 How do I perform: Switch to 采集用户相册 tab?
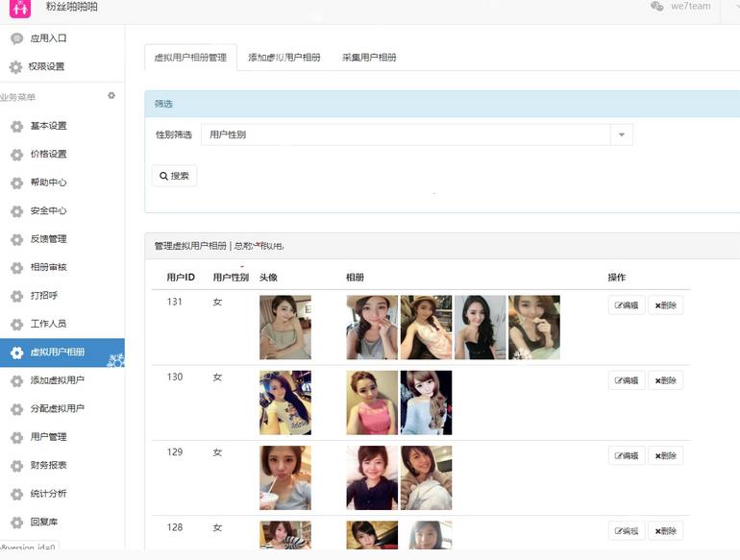tap(369, 58)
